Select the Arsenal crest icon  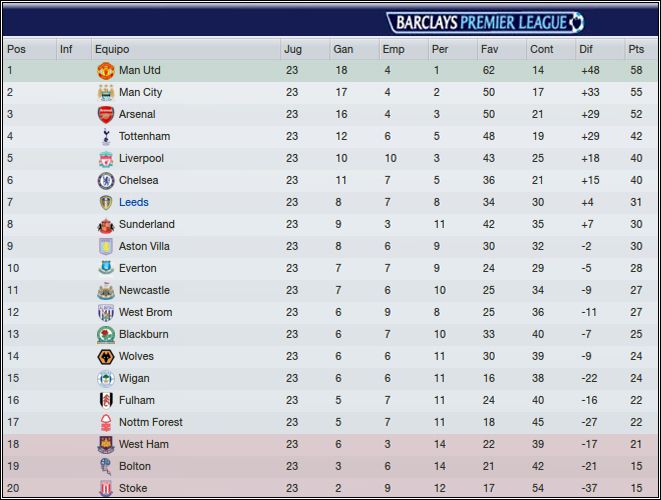pyautogui.click(x=105, y=114)
